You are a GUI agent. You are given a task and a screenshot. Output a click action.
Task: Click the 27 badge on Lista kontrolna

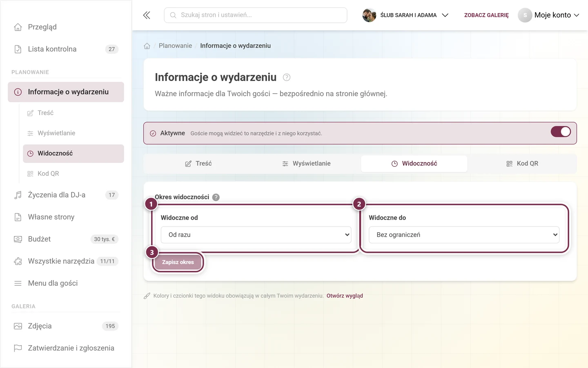click(x=111, y=49)
